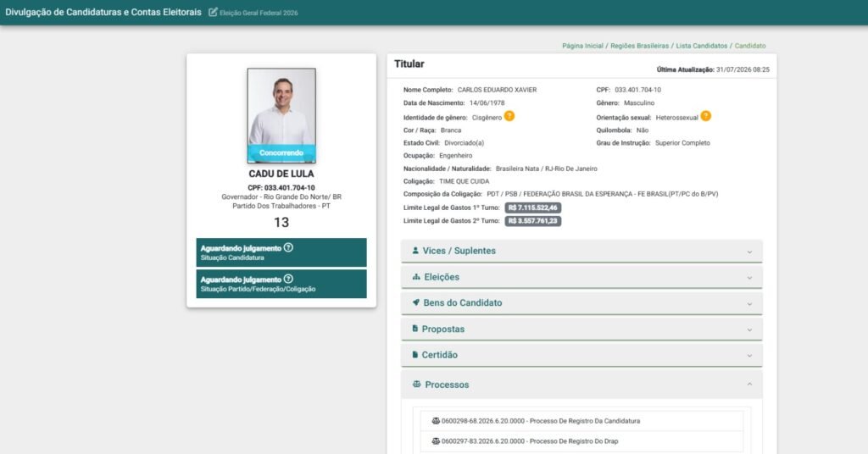Click the Composição da Coligação party list
Screen dimensions: 868x454
coord(603,194)
